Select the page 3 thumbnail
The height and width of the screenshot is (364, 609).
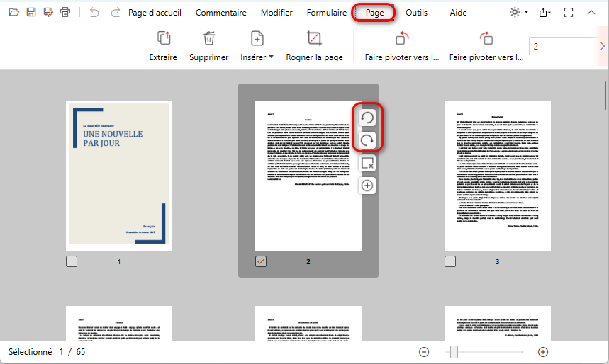pos(498,176)
